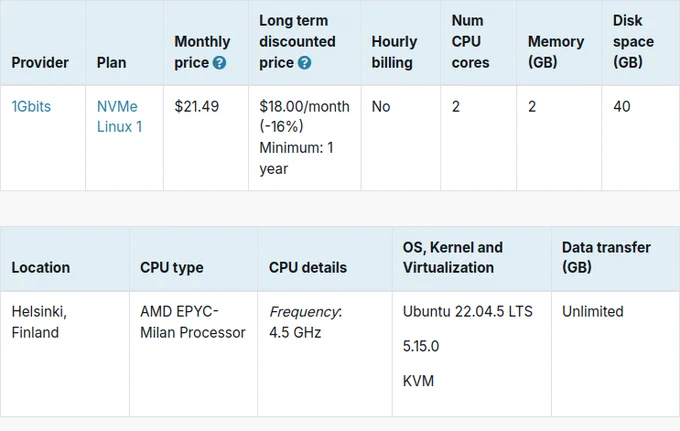Click the Long term discounted price help icon
The image size is (680, 431).
point(304,63)
